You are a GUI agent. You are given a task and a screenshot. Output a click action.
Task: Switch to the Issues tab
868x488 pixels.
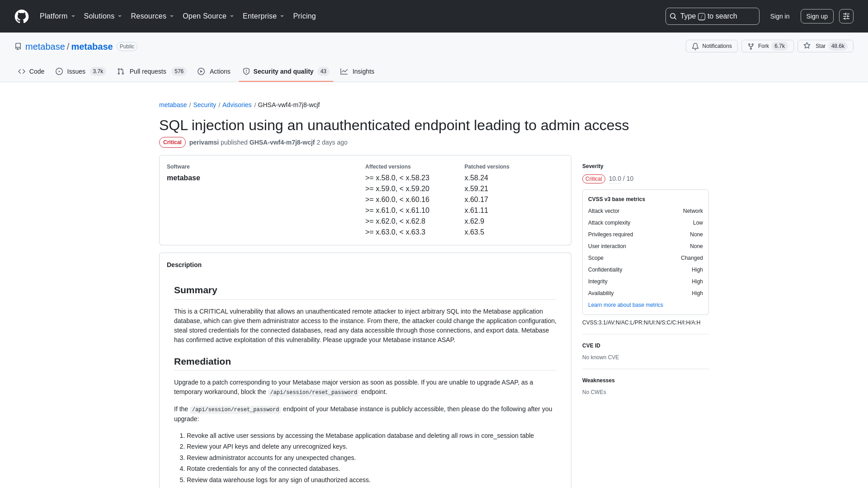81,71
